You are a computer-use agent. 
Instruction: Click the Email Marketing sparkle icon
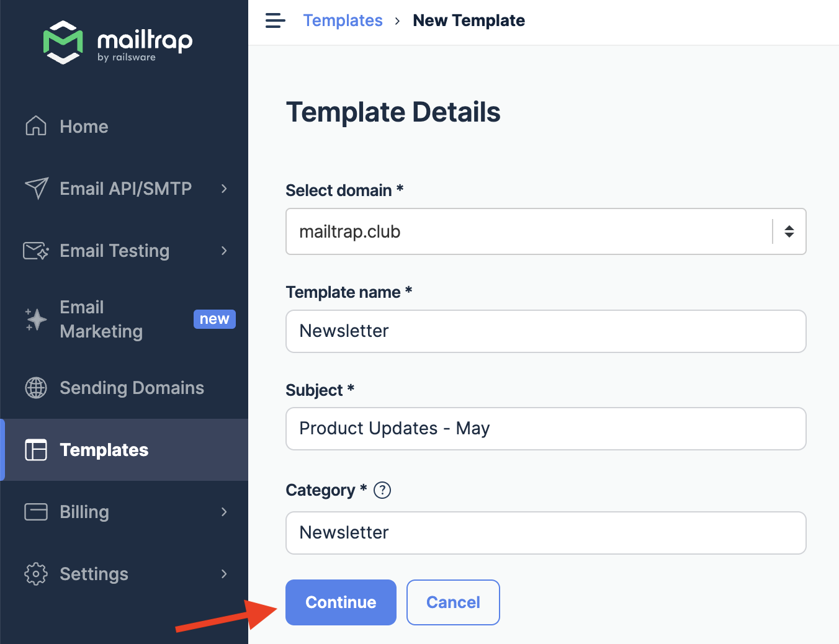pos(36,319)
